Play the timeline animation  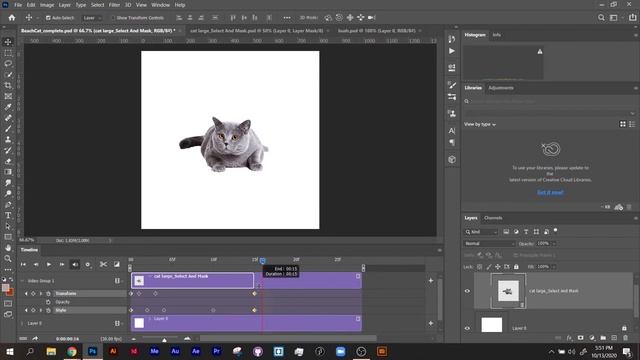tap(49, 264)
